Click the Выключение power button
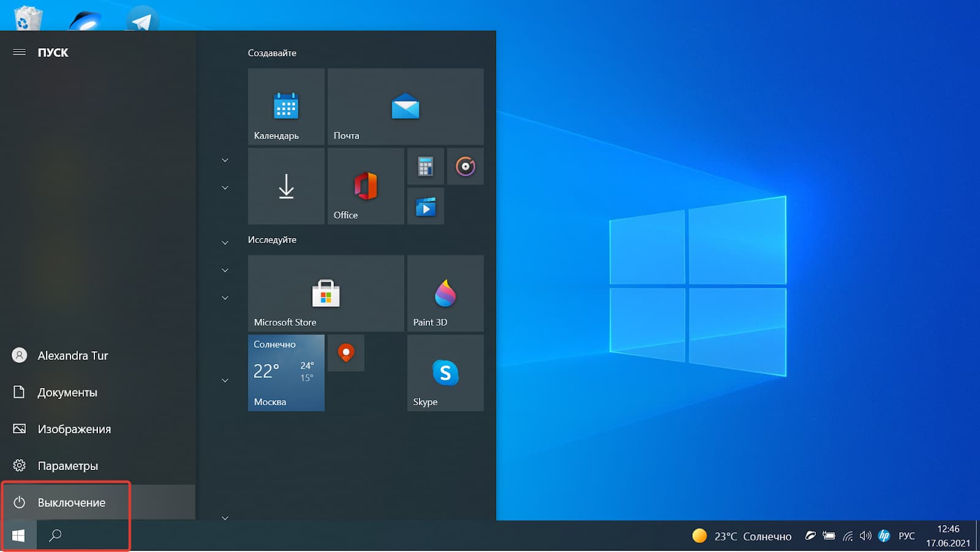The image size is (980, 552). tap(71, 502)
